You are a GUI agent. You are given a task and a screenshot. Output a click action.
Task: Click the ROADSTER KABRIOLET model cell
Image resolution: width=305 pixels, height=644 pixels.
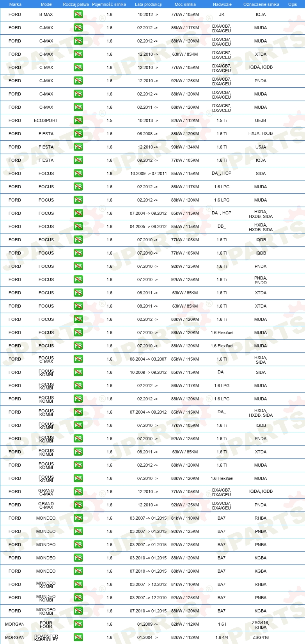pyautogui.click(x=46, y=638)
